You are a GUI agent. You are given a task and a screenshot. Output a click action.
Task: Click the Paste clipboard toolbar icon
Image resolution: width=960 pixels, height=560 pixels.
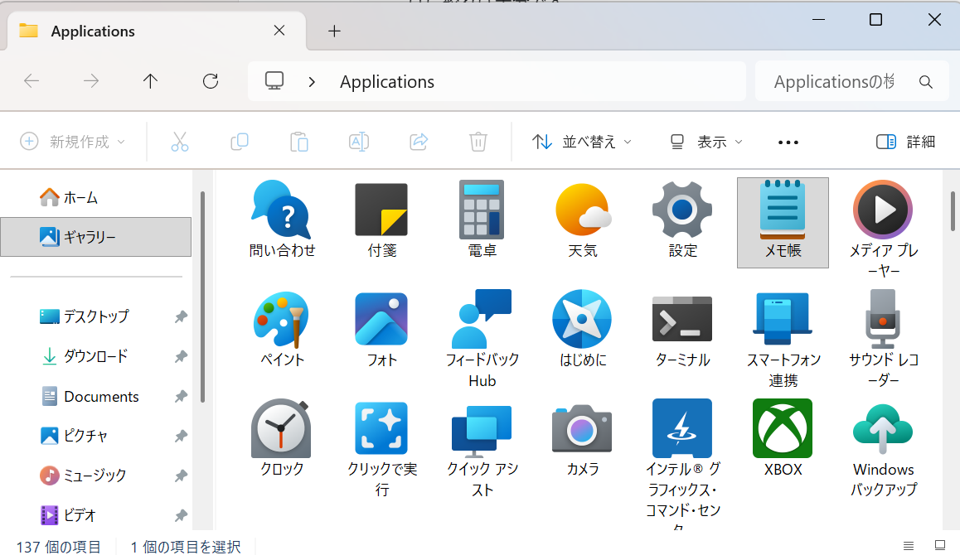[298, 142]
